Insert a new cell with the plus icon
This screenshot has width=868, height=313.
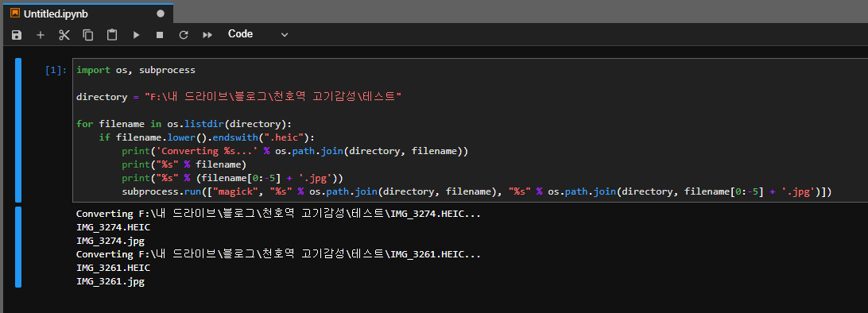(41, 35)
